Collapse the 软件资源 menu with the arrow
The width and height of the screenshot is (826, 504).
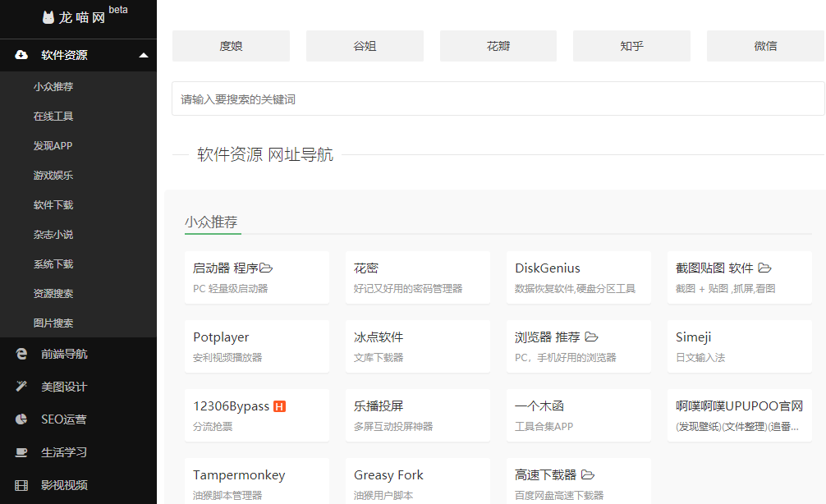144,55
